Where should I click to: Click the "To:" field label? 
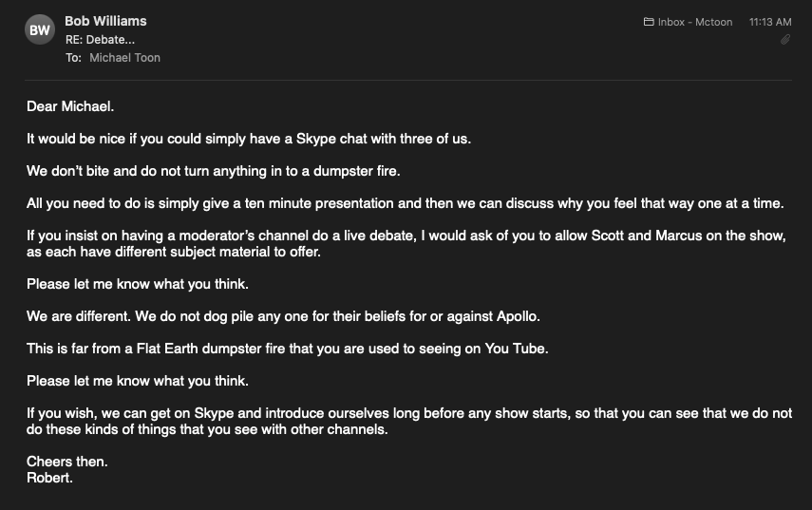73,58
